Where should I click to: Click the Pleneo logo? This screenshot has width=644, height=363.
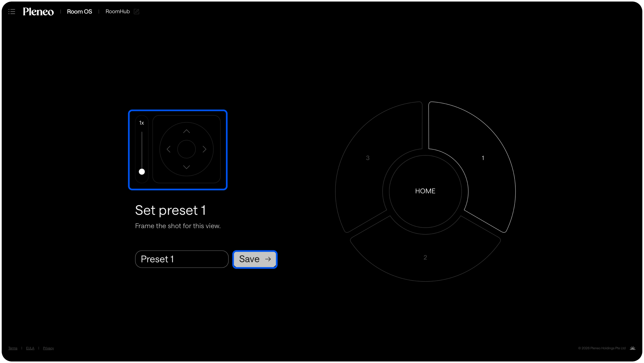(x=38, y=12)
